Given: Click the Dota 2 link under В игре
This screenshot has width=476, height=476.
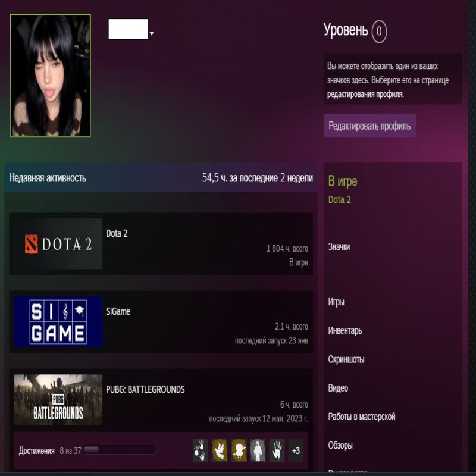Looking at the screenshot, I should click(340, 199).
